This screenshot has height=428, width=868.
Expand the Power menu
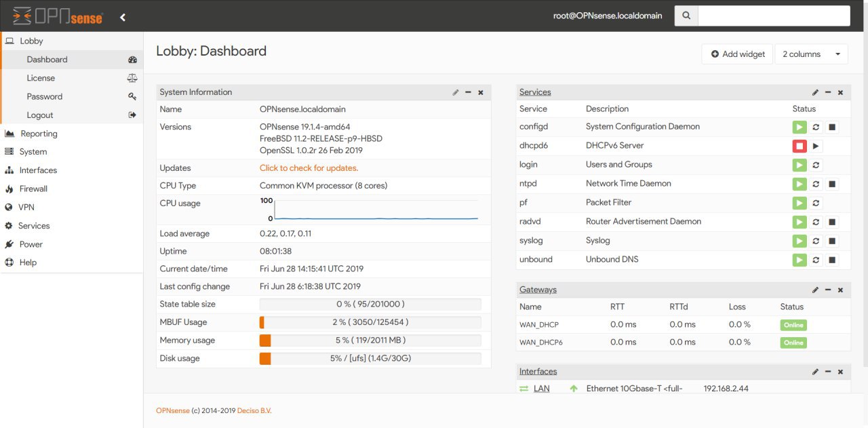point(72,244)
